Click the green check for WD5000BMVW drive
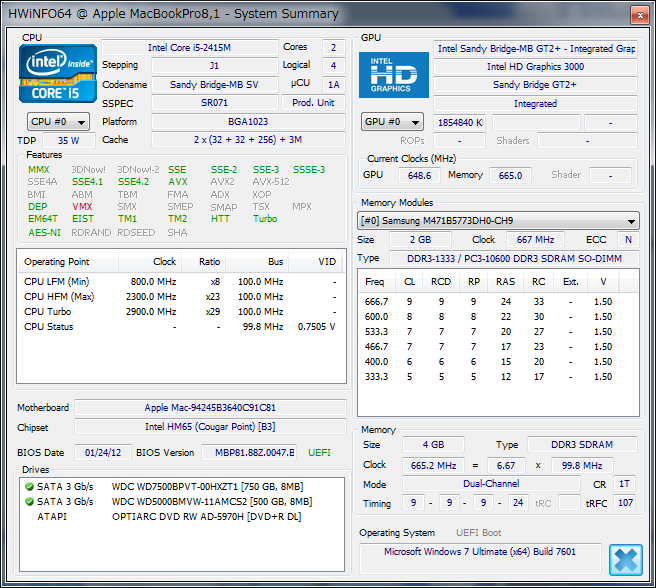656x588 pixels. pyautogui.click(x=29, y=501)
